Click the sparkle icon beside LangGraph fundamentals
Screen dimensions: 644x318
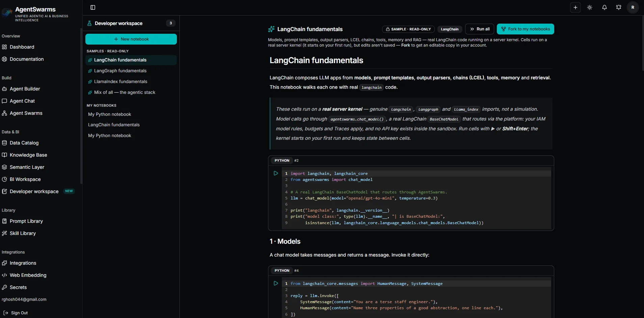[x=90, y=71]
